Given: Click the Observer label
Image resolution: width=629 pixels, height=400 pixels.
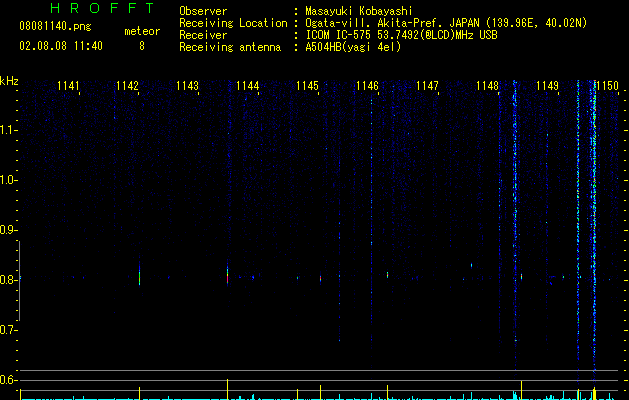Looking at the screenshot, I should 203,11.
